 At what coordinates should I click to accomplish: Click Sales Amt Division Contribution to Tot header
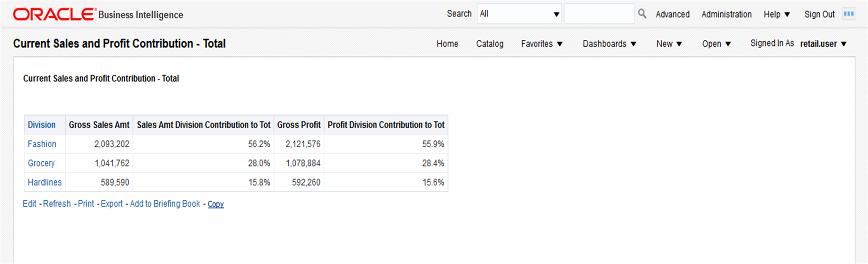(x=203, y=125)
